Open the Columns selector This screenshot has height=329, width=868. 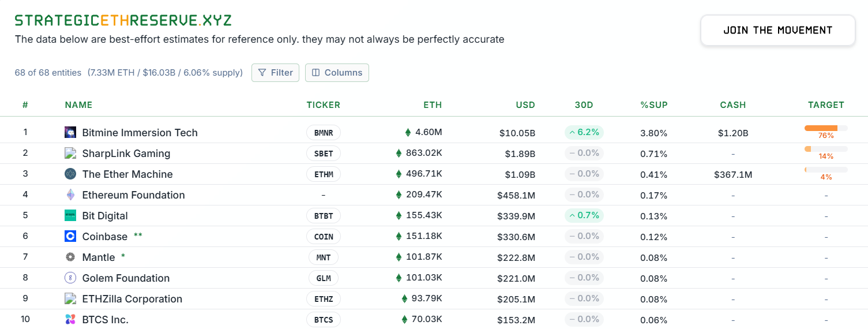(x=337, y=73)
